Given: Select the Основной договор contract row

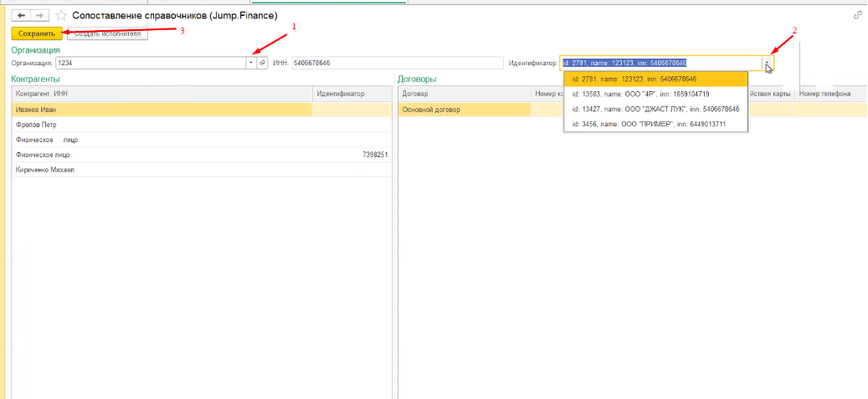Looking at the screenshot, I should tap(464, 110).
